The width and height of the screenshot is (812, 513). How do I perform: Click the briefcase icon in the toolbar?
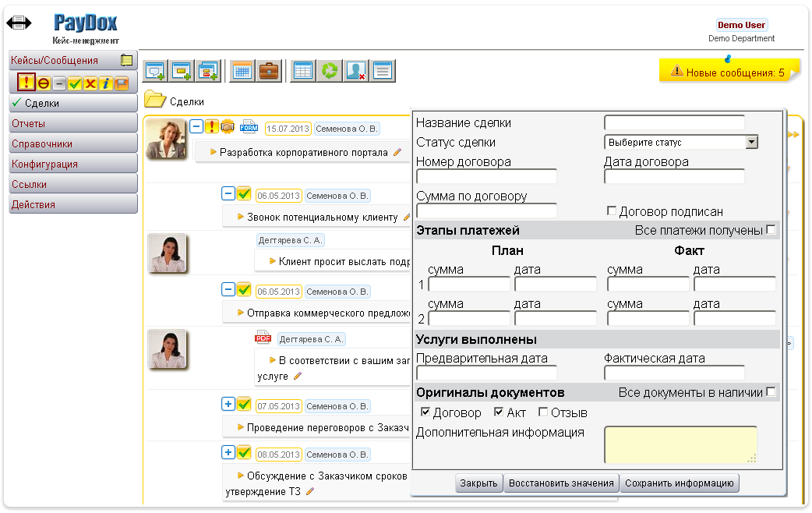point(270,71)
